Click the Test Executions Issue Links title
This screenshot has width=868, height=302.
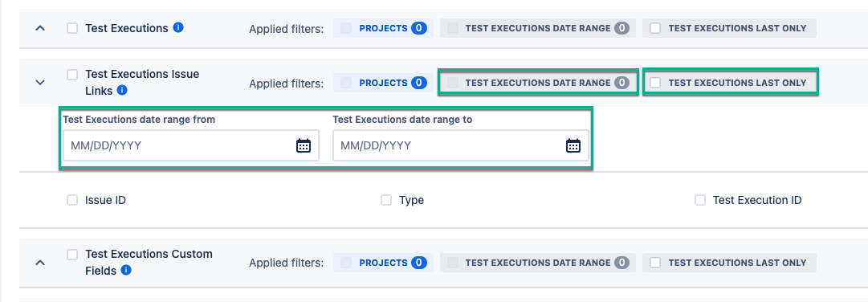click(x=141, y=82)
